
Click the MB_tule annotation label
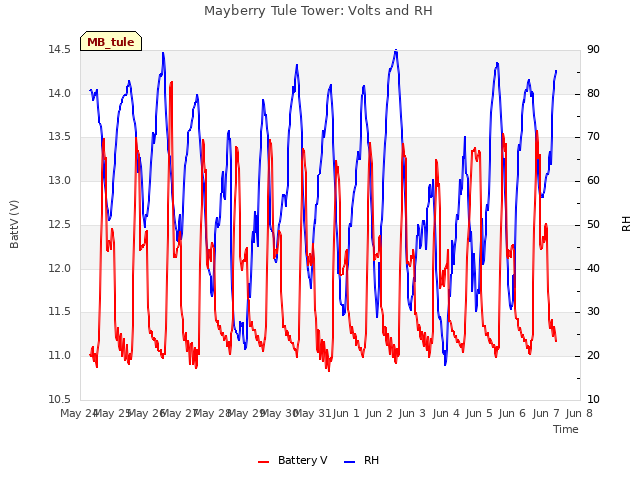[111, 41]
